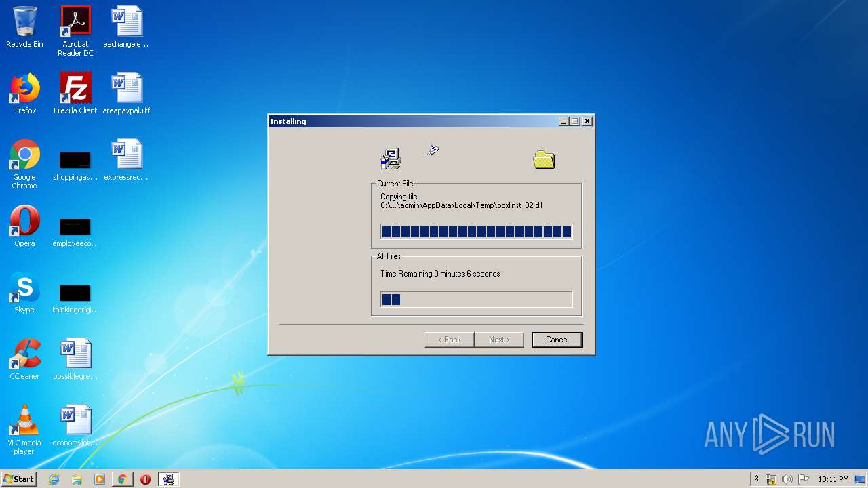Click the Current File progress bar
Viewport: 868px width, 488px height.
click(477, 232)
